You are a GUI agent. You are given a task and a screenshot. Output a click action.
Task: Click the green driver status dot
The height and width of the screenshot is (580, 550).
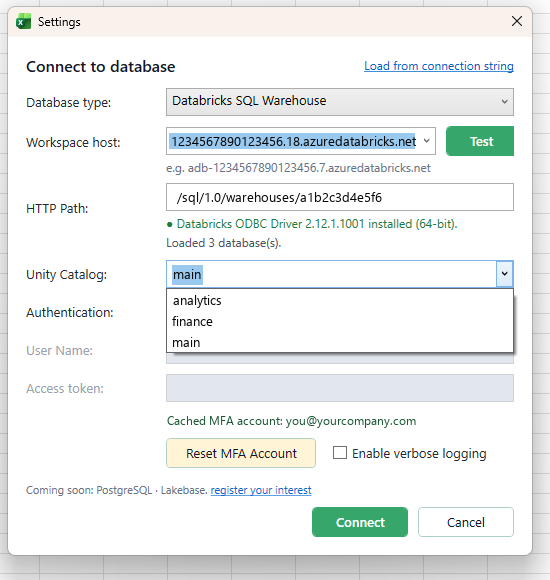(170, 224)
